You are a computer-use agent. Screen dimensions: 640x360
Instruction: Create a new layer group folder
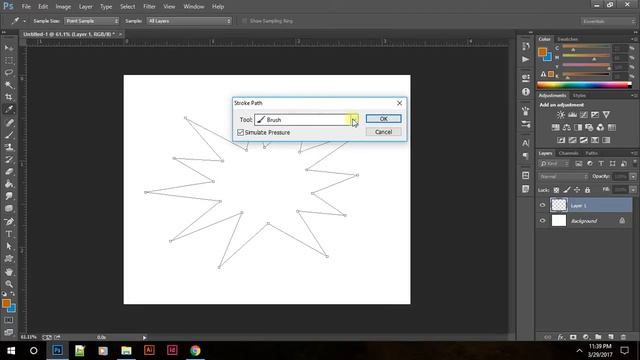[598, 337]
